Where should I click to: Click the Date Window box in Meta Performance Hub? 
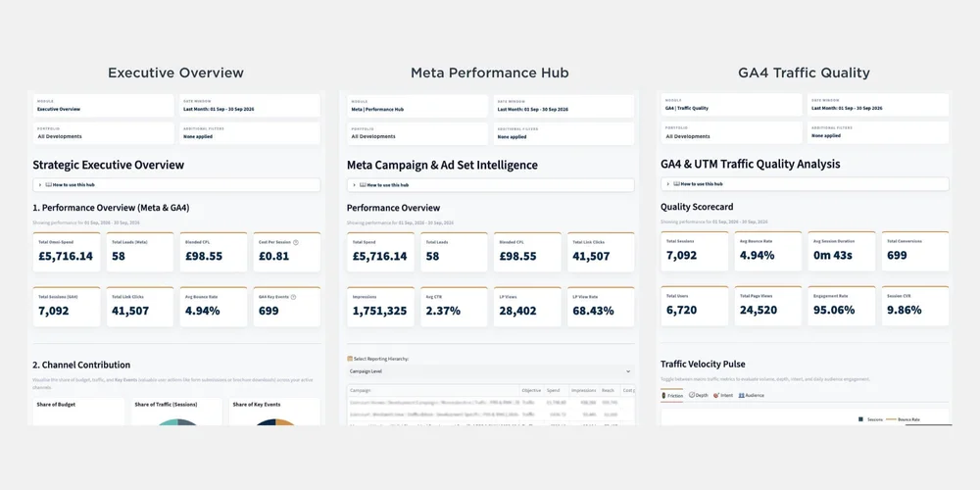(563, 106)
